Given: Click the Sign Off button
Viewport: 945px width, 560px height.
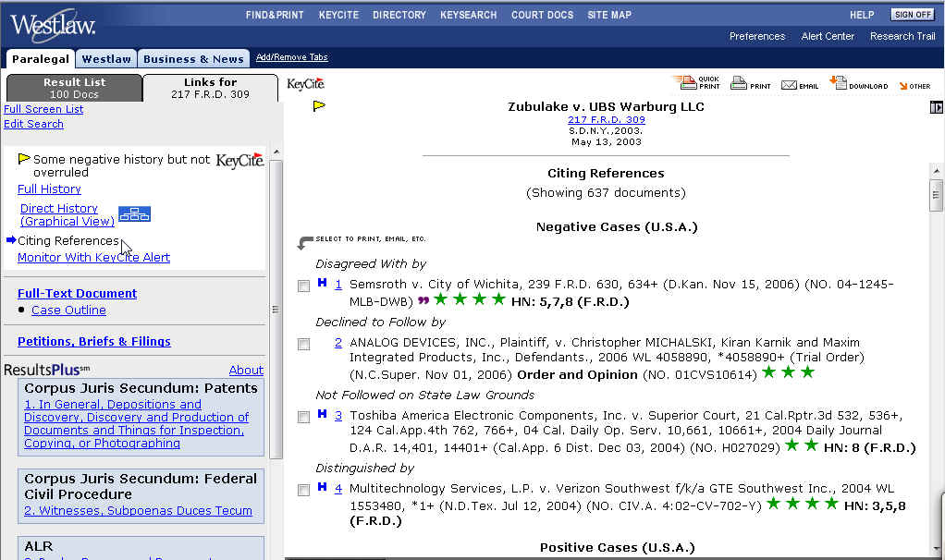Looking at the screenshot, I should (912, 15).
